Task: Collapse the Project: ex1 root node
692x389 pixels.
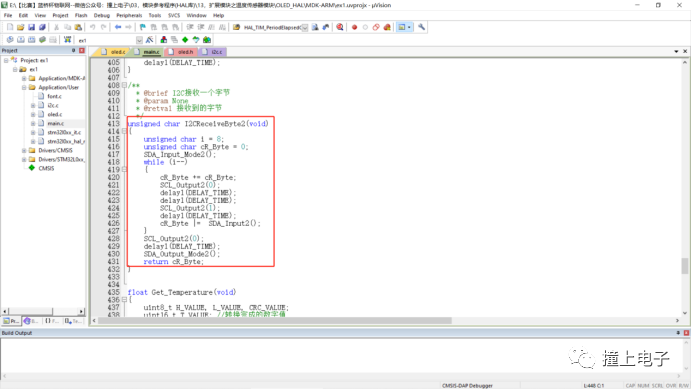Action: pyautogui.click(x=6, y=60)
